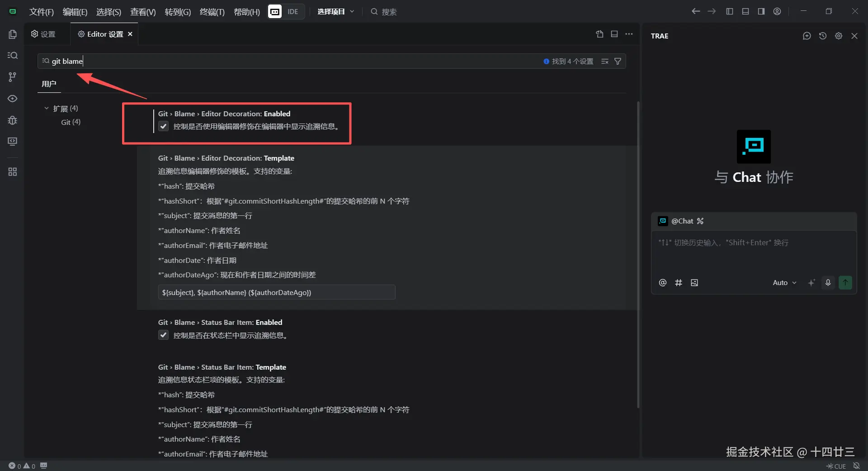The height and width of the screenshot is (471, 868).
Task: Click the Trae IDE mode icon
Action: click(275, 11)
